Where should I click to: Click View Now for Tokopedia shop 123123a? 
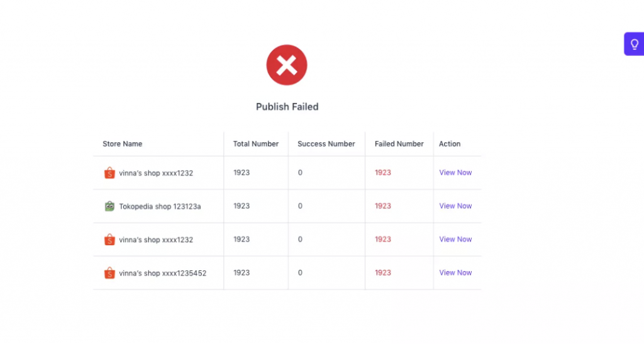click(x=455, y=206)
